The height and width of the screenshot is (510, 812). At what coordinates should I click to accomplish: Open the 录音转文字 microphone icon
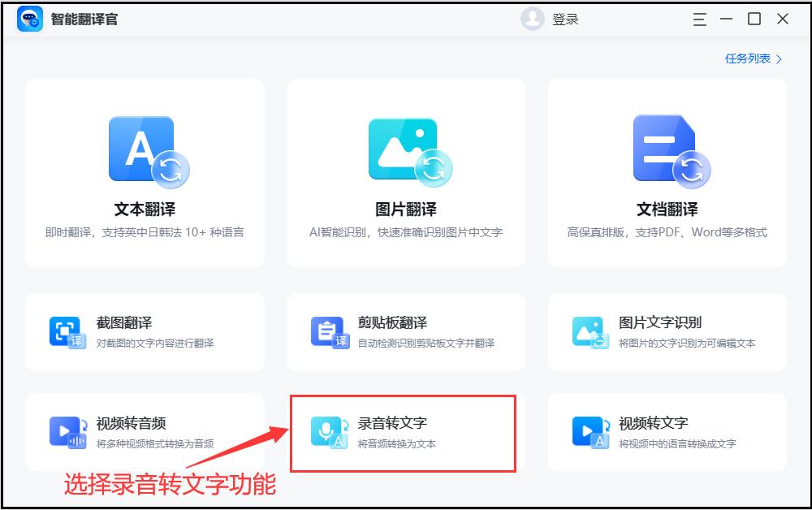coord(329,431)
